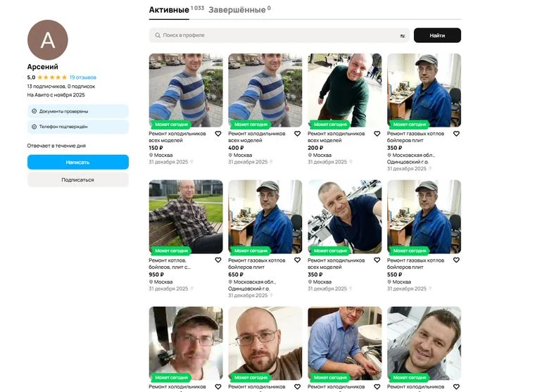Click the 950 ₽ price
This screenshot has height=392, width=535.
coord(156,274)
